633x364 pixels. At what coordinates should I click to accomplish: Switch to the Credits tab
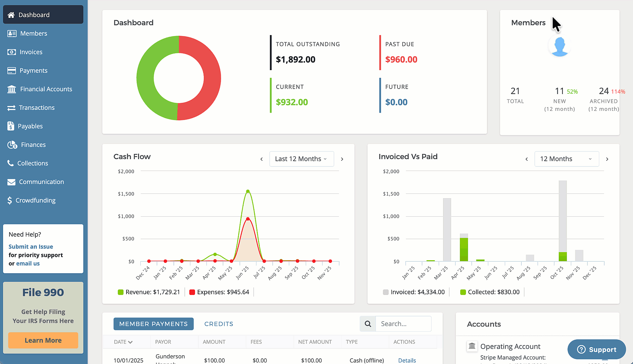(x=219, y=324)
